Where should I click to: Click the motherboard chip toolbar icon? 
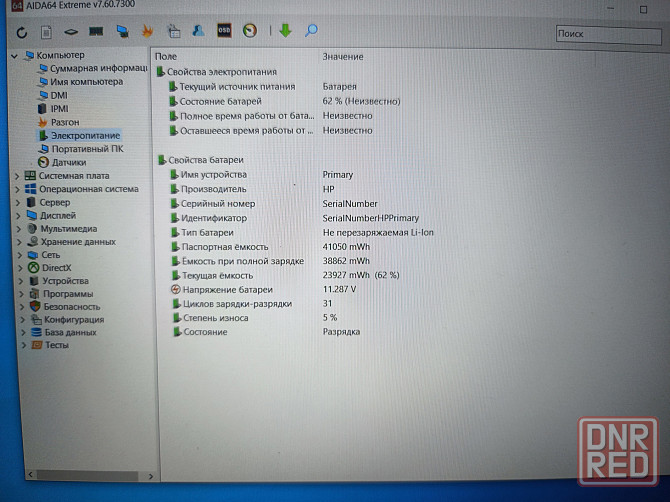pos(71,32)
